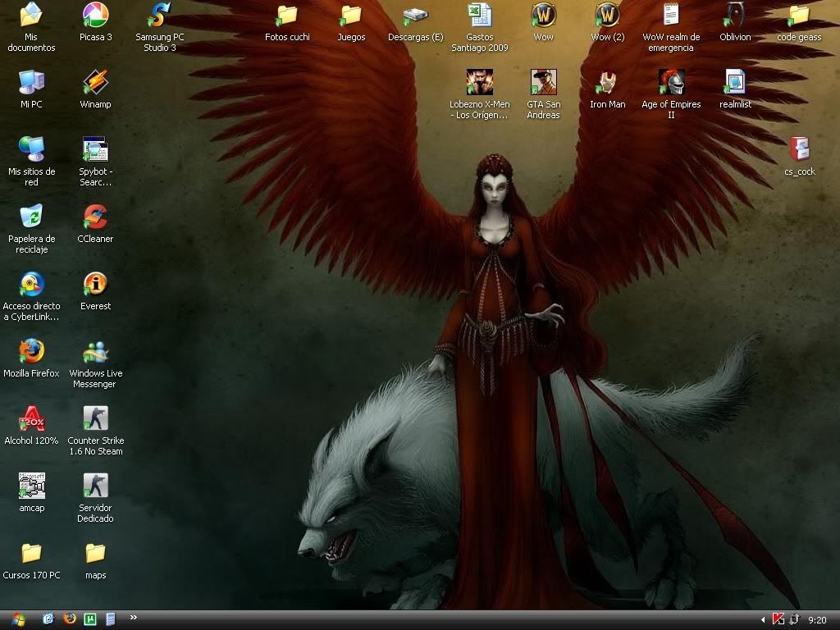Click the gray arrows icon in the system tray
840x630 pixels.
(x=794, y=620)
